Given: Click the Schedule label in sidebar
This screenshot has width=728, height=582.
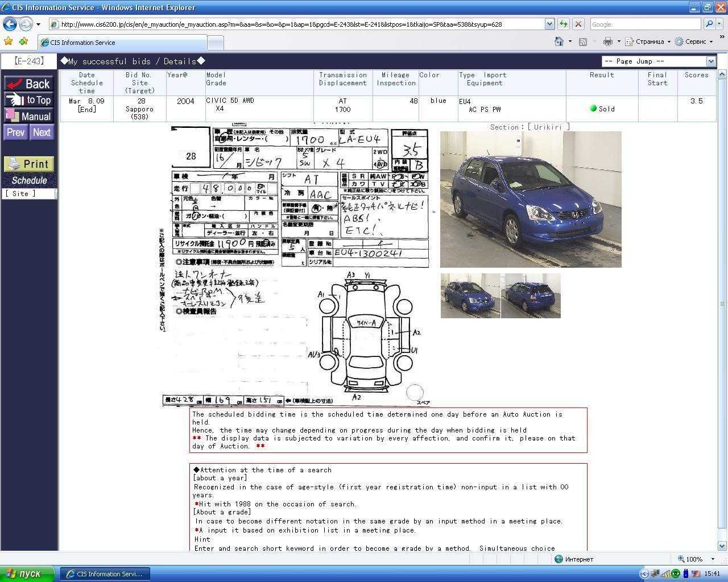Looking at the screenshot, I should (29, 180).
